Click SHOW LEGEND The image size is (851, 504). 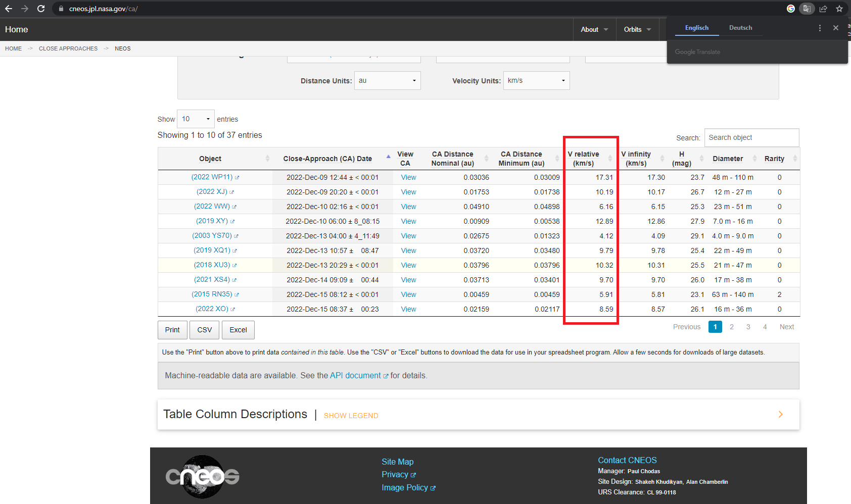[351, 416]
